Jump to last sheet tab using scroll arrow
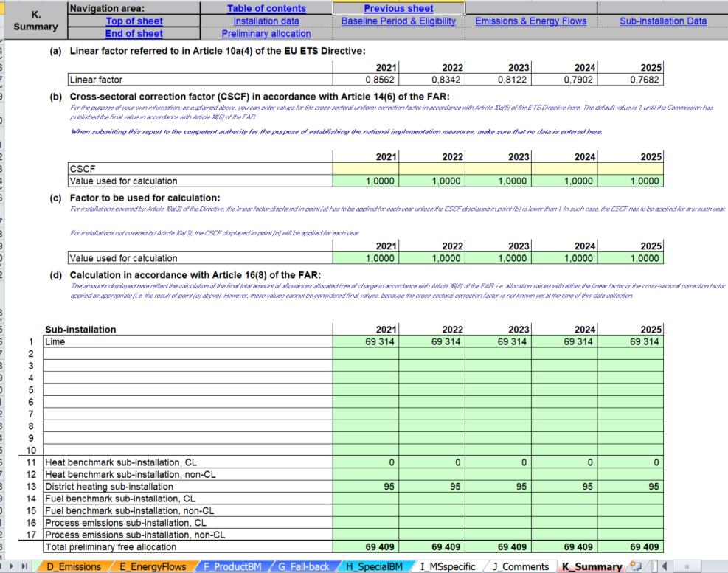728x573 pixels. [x=24, y=566]
